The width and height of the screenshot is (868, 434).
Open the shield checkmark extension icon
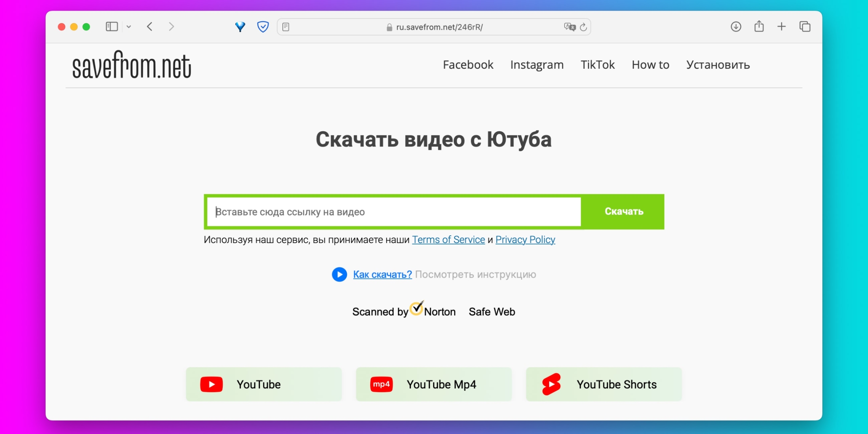click(263, 26)
